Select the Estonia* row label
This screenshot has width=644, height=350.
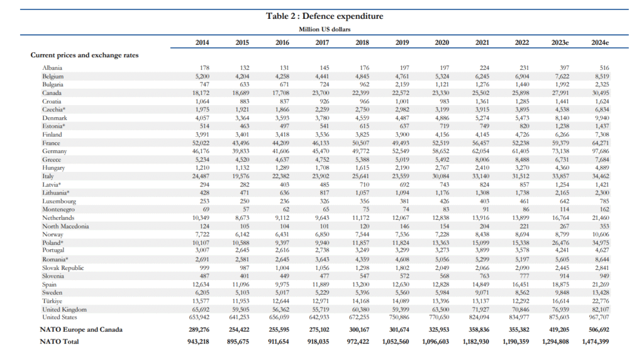click(x=53, y=126)
